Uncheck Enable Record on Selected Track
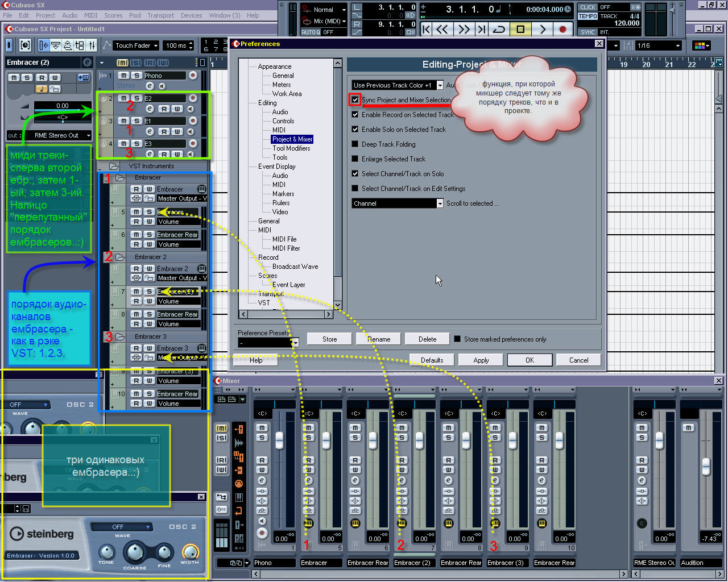The image size is (728, 582). coord(355,115)
